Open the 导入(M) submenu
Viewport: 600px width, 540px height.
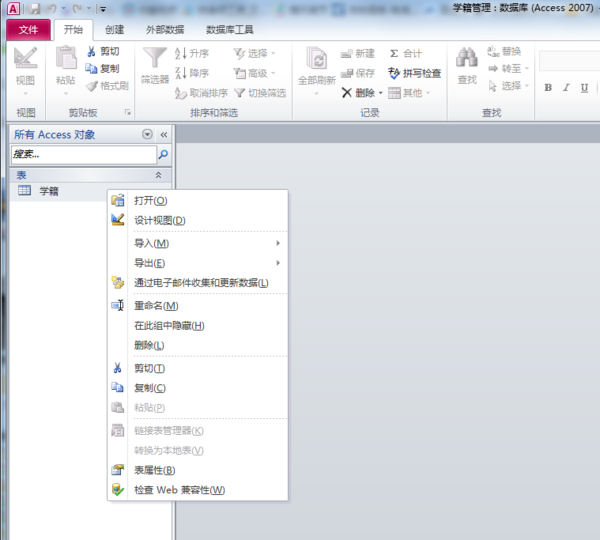[198, 243]
